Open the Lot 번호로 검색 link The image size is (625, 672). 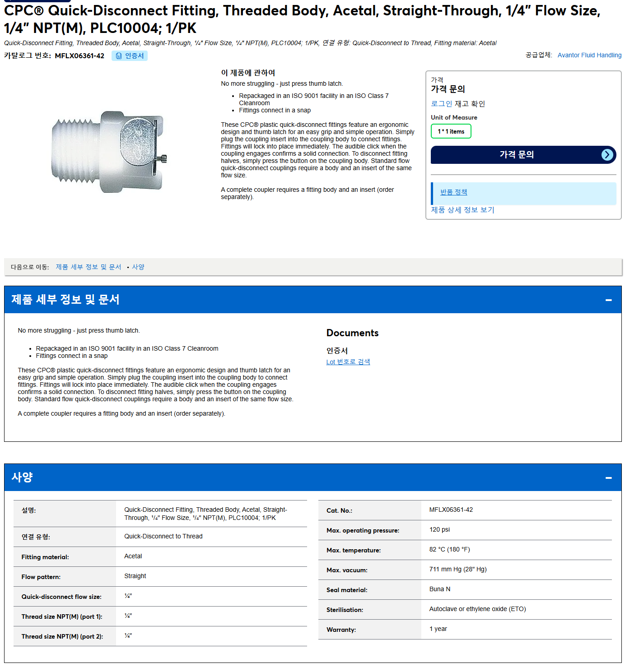[348, 361]
